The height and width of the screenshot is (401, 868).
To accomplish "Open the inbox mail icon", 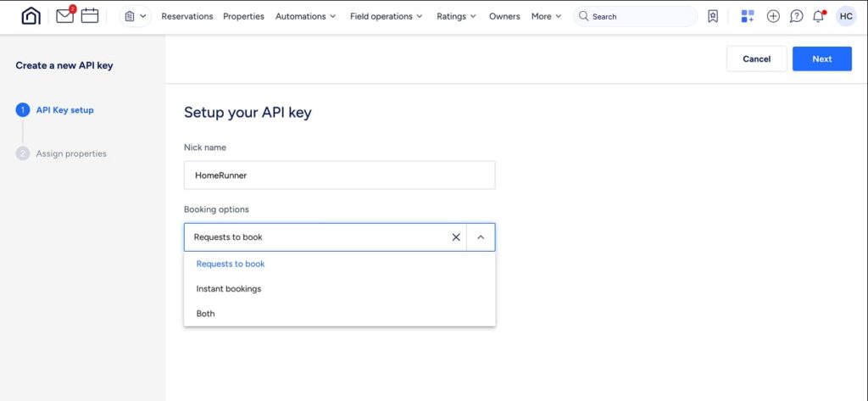I will coord(65,15).
